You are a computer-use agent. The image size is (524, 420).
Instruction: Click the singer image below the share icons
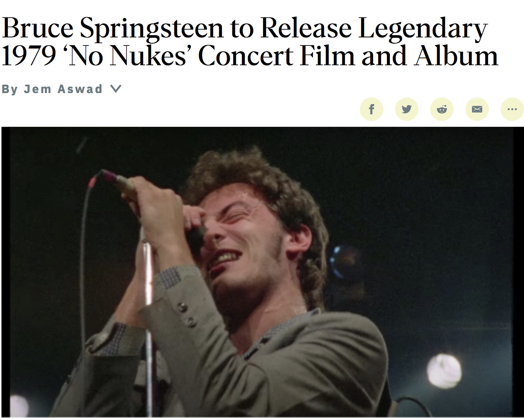click(263, 272)
